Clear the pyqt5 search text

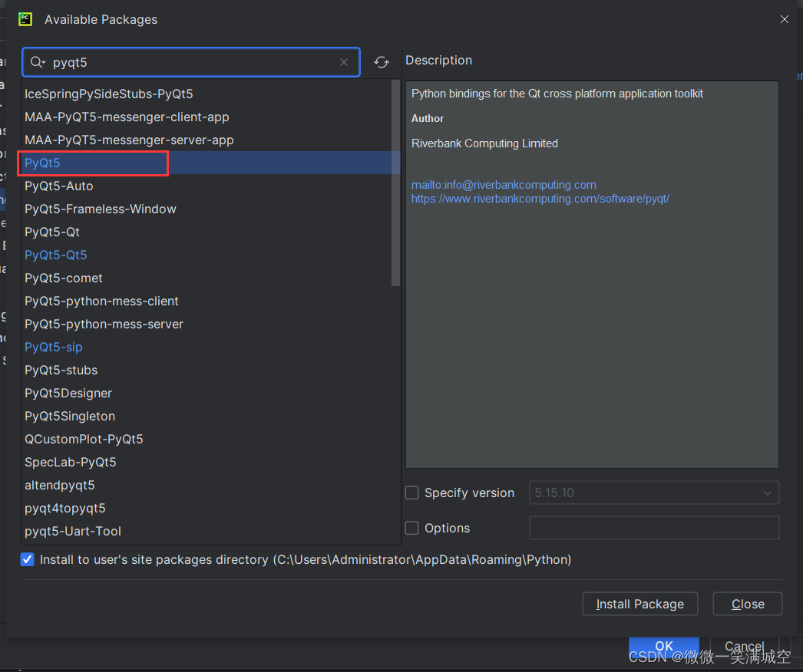point(344,62)
